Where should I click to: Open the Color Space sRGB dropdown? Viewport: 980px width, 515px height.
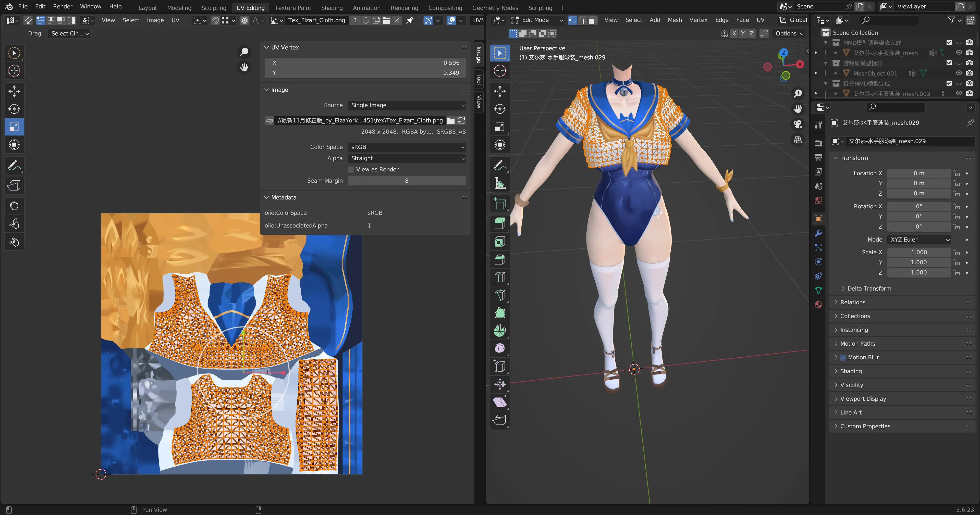(407, 147)
